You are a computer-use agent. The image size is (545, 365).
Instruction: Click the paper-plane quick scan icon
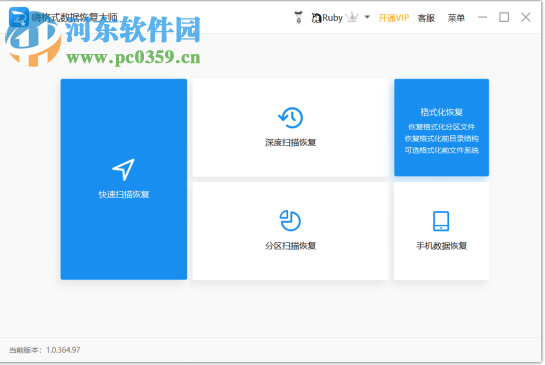coord(123,170)
